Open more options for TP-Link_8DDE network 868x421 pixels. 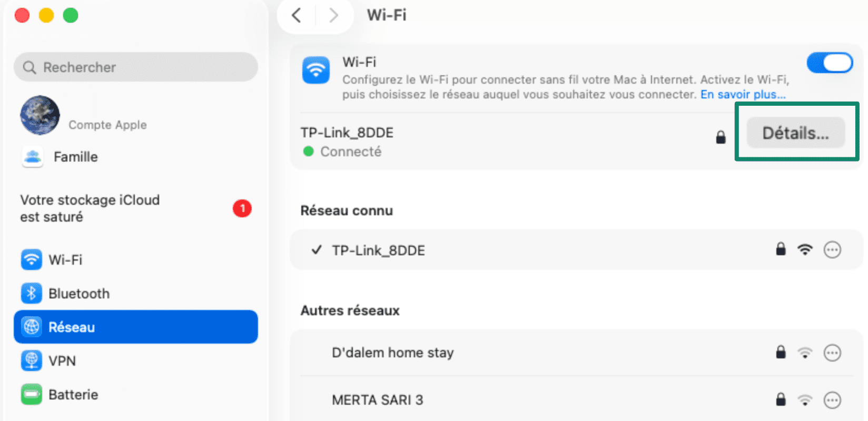pyautogui.click(x=832, y=250)
